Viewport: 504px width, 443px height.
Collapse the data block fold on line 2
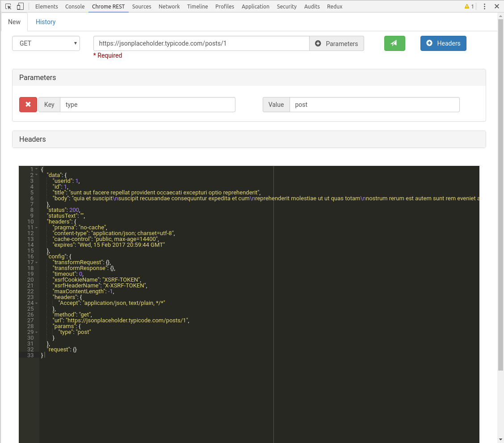36,175
